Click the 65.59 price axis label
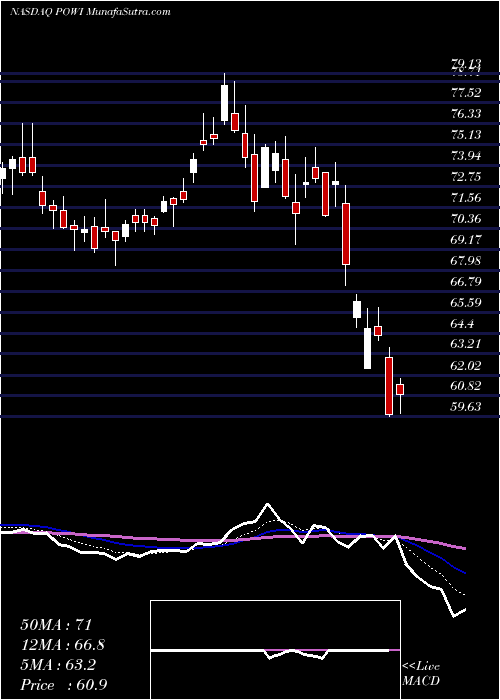The height and width of the screenshot is (700, 500). pyautogui.click(x=466, y=303)
